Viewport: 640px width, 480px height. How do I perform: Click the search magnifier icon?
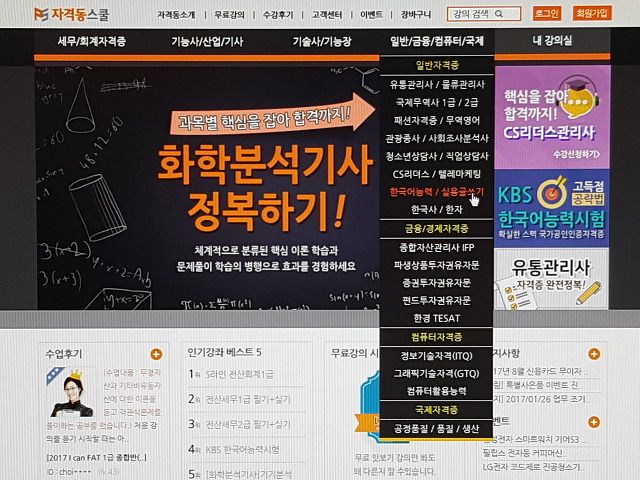point(499,14)
